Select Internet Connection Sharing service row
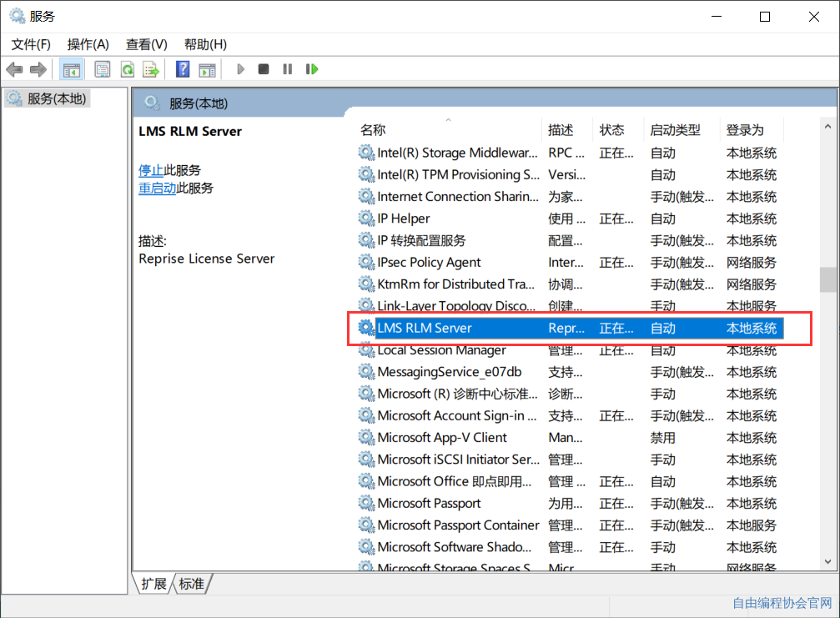 click(570, 197)
